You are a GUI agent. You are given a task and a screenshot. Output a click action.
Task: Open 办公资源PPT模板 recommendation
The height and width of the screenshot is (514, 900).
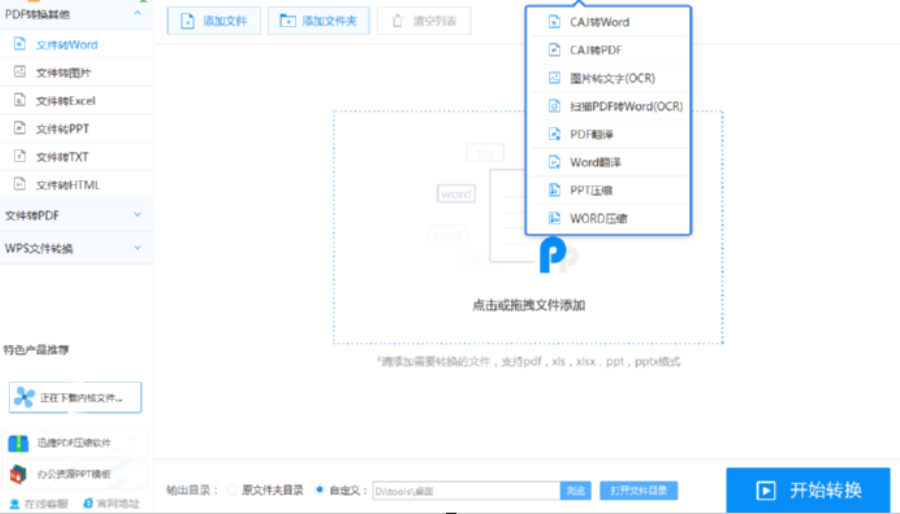click(75, 474)
